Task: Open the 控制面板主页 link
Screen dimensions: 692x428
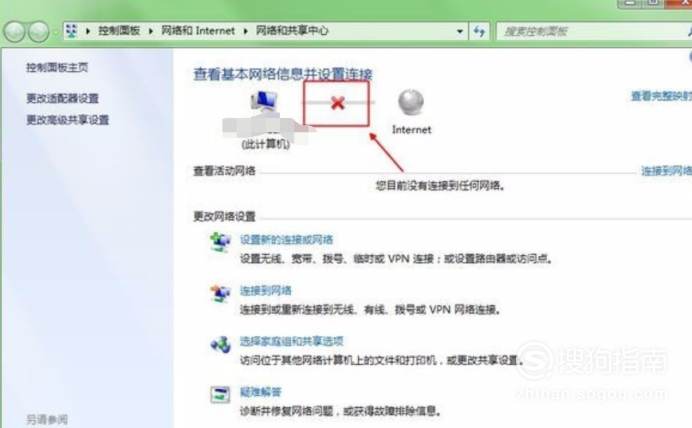Action: [x=57, y=68]
